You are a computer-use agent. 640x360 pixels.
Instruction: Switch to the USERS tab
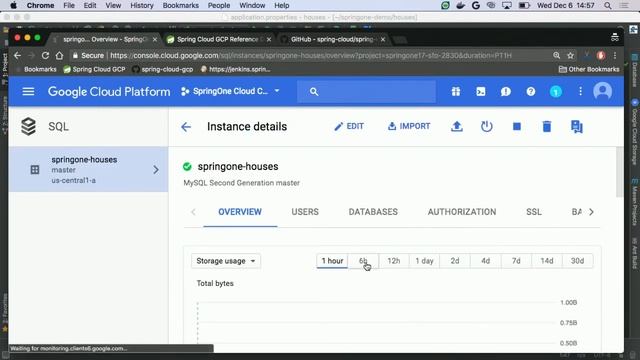(305, 212)
